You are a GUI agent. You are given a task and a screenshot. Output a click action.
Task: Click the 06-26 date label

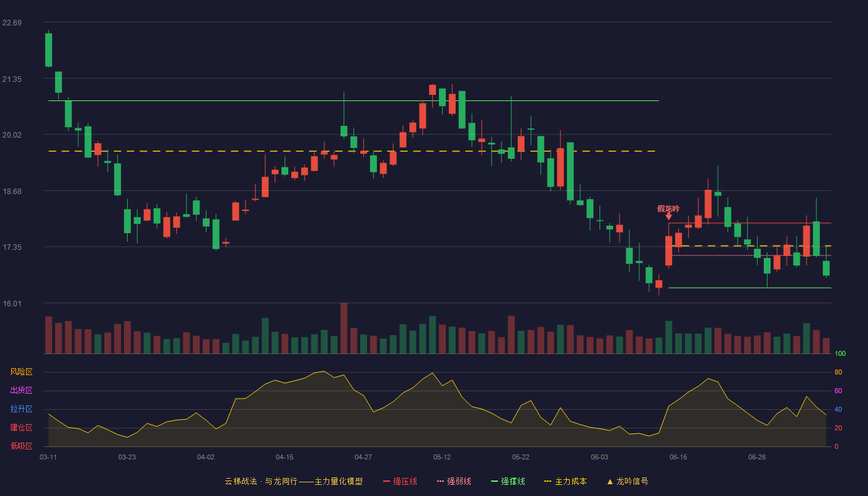[x=757, y=457]
